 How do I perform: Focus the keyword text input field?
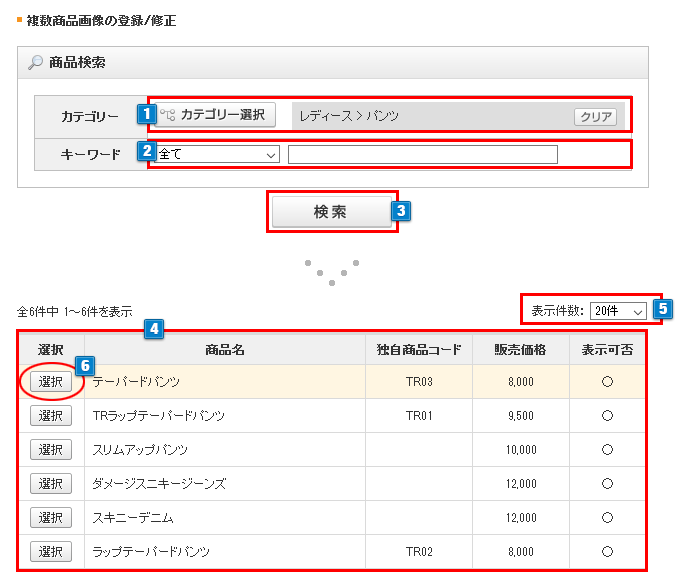(422, 154)
